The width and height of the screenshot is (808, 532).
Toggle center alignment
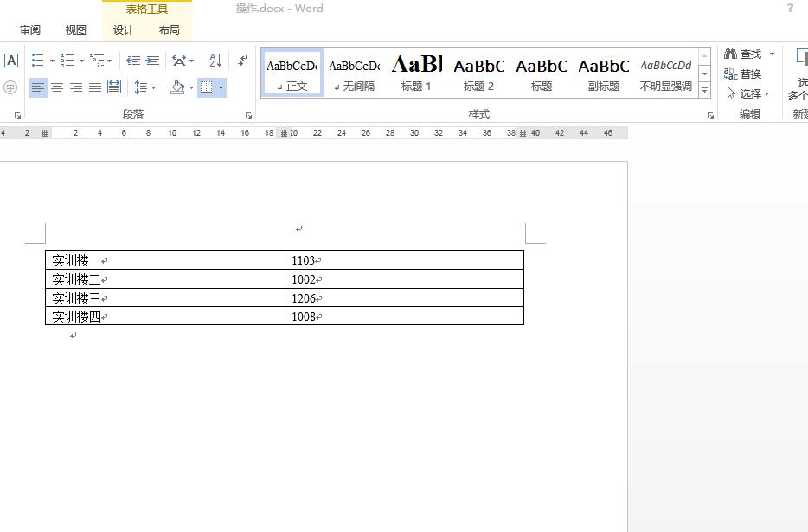pyautogui.click(x=56, y=87)
